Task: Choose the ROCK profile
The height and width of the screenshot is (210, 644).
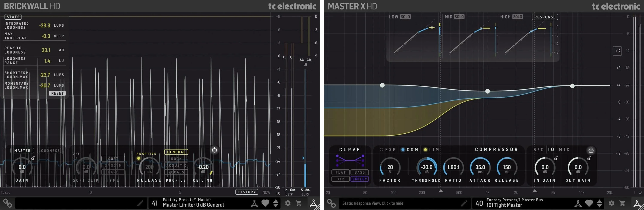Action: pyautogui.click(x=176, y=159)
